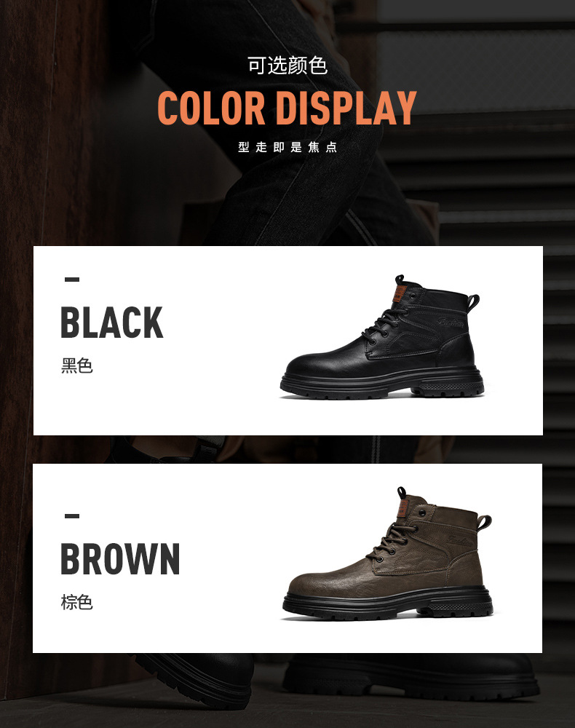575x728 pixels.
Task: Click the 棕色 label under BROWN
Action: tap(77, 602)
